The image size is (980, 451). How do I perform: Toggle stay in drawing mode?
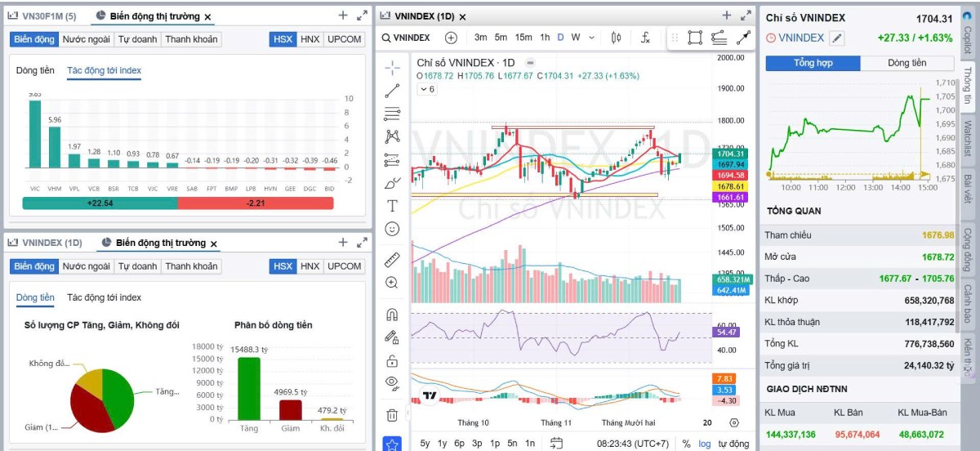pos(392,337)
